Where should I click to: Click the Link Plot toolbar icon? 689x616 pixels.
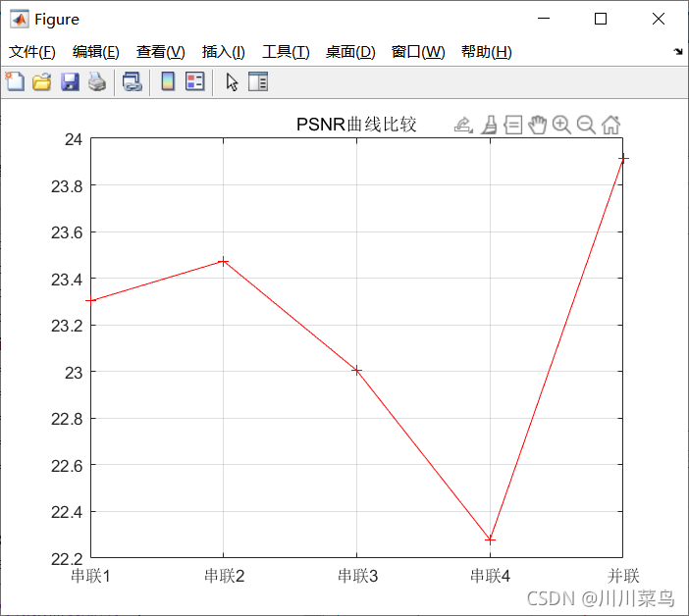tap(132, 81)
